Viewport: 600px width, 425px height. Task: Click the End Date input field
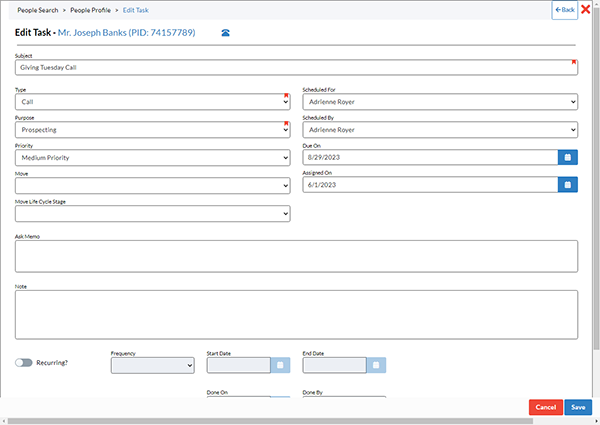click(x=334, y=365)
